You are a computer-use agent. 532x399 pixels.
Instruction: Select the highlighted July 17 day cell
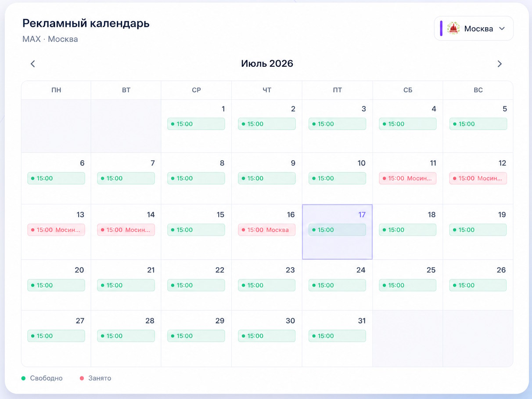pos(337,232)
